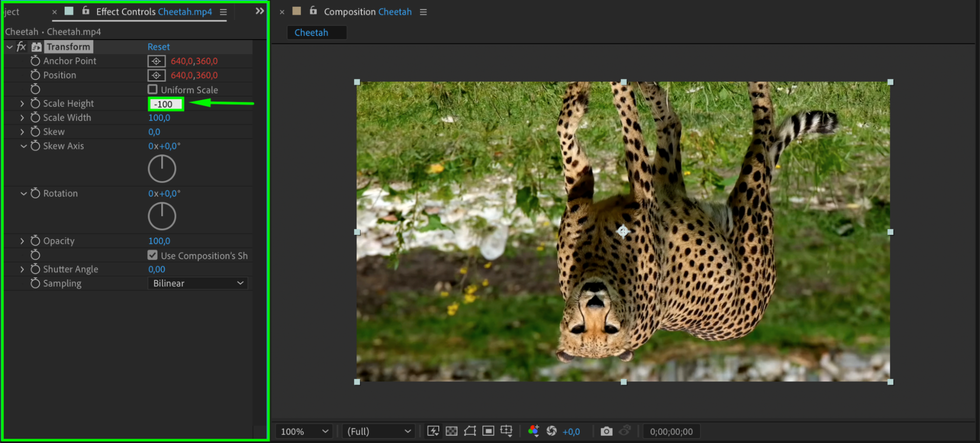
Task: Click the current time 0;00;00;00 display
Action: (671, 431)
